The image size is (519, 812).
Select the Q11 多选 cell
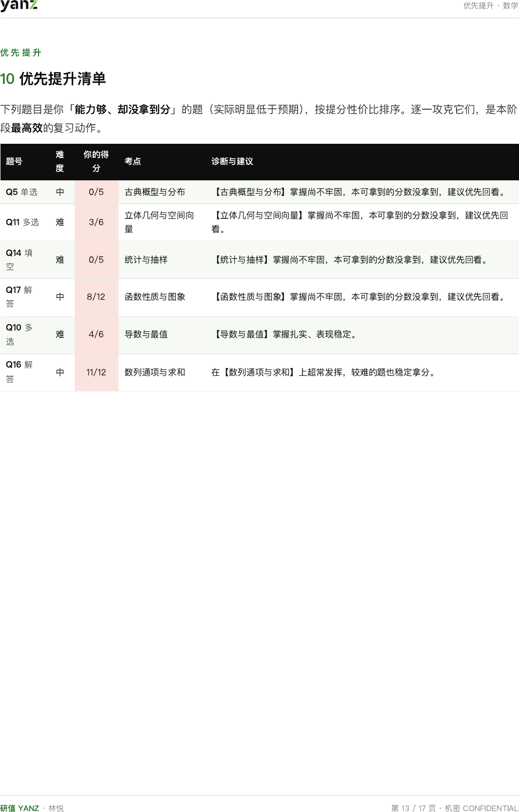[22, 222]
